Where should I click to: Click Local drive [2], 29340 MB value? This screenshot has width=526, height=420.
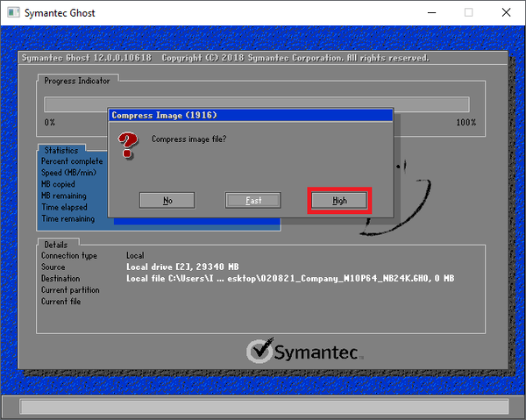[182, 267]
